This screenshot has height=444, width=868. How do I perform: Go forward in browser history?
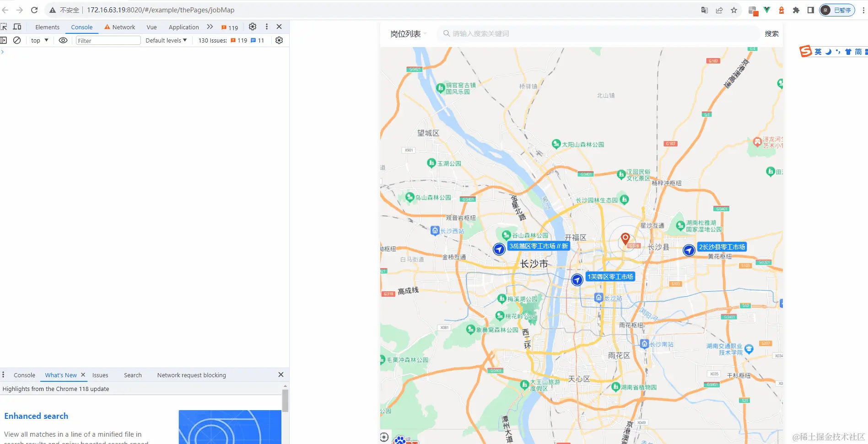point(20,10)
